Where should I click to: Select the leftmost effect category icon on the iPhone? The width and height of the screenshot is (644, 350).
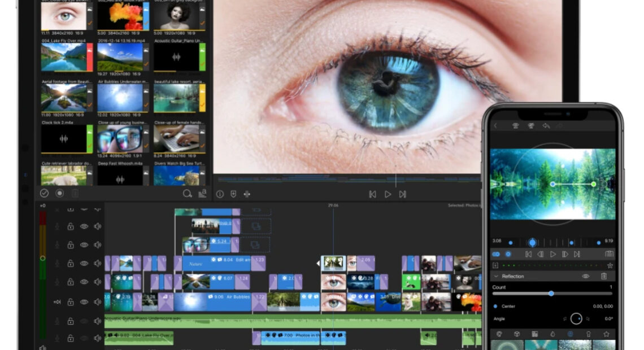pos(501,334)
